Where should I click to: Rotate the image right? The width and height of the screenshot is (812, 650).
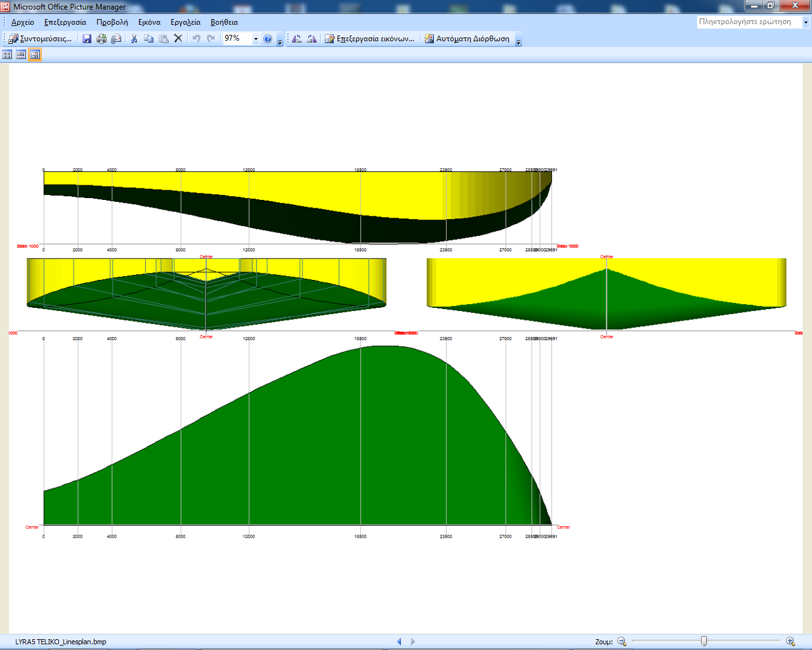pyautogui.click(x=311, y=39)
